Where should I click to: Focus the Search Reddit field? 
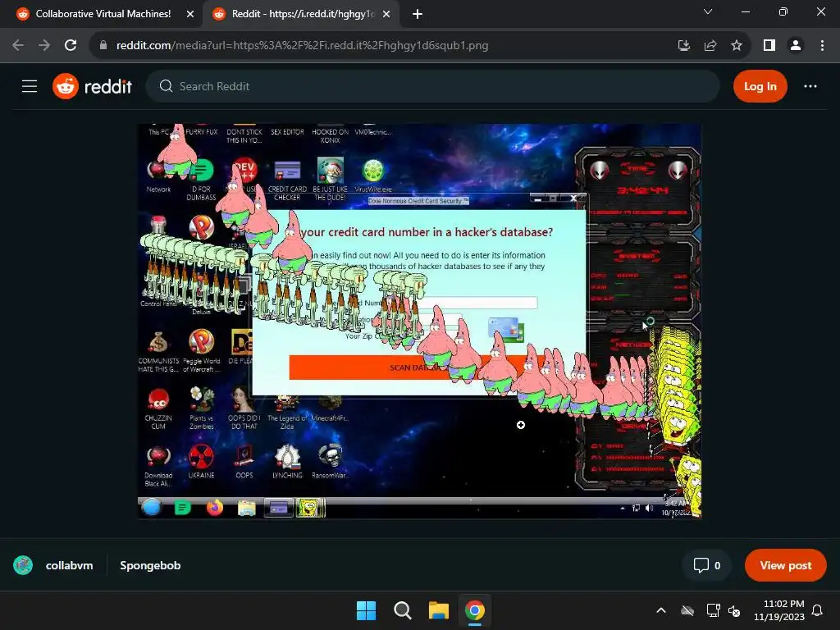[x=432, y=86]
